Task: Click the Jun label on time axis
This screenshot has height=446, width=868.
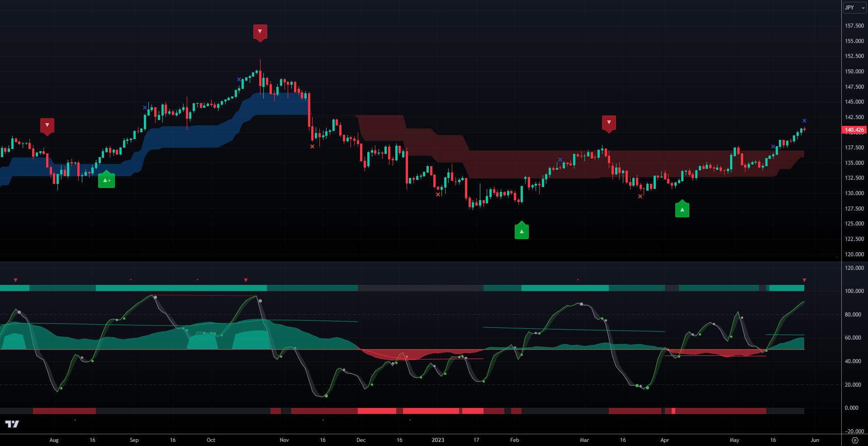Action: (x=815, y=440)
